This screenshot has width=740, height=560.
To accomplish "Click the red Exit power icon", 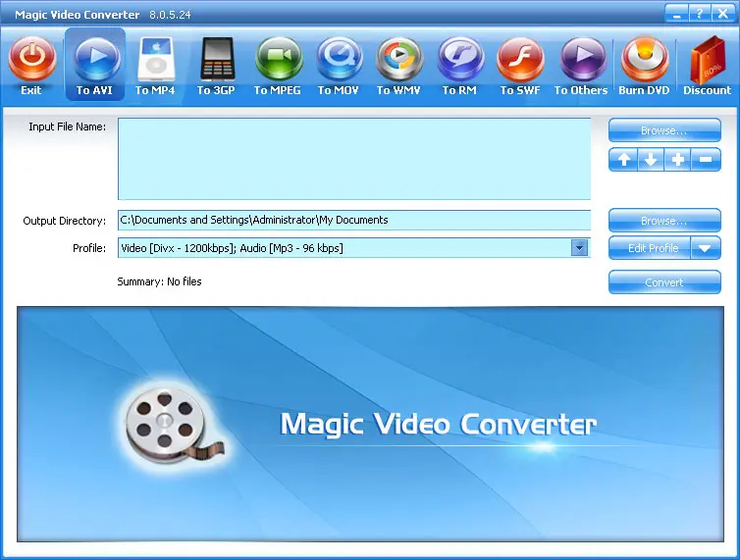I will (x=32, y=59).
